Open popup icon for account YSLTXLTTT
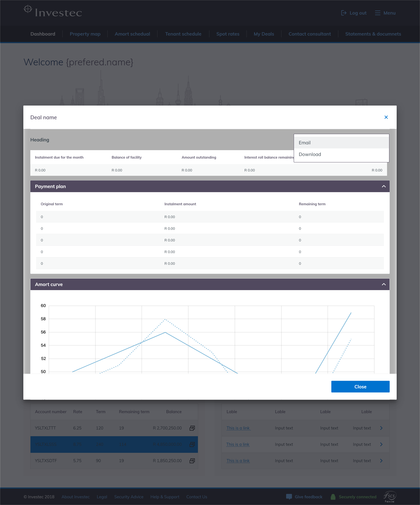420x505 pixels. click(192, 428)
